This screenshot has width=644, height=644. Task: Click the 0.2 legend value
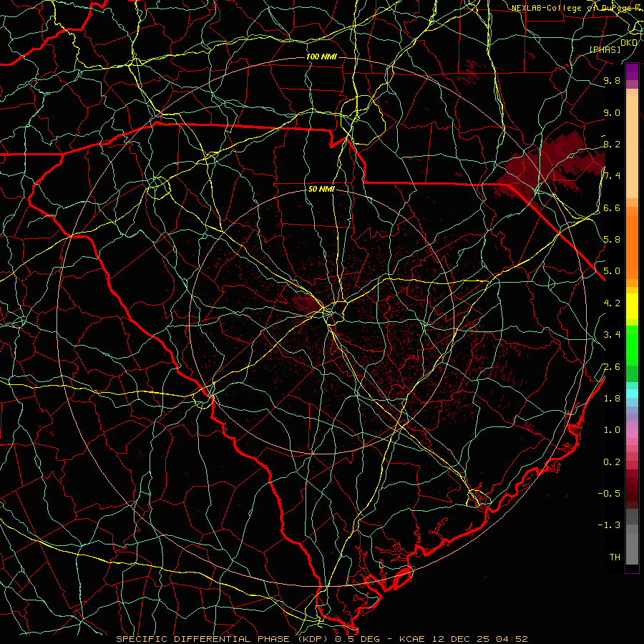612,462
